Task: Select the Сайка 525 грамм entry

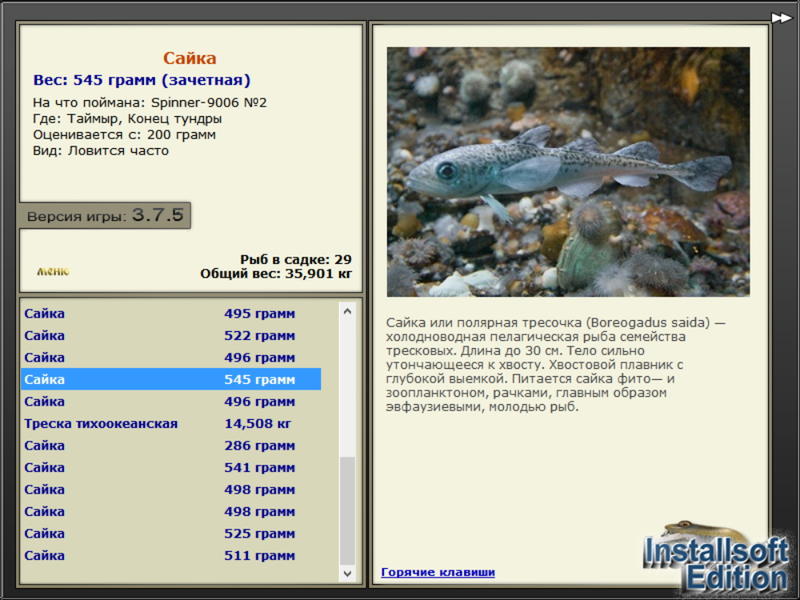Action: click(x=171, y=533)
